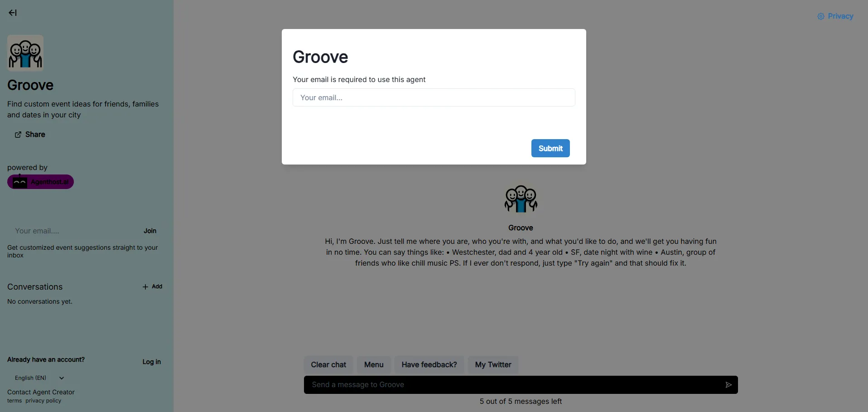
Task: Click the plus icon to add conversation
Action: (x=145, y=287)
